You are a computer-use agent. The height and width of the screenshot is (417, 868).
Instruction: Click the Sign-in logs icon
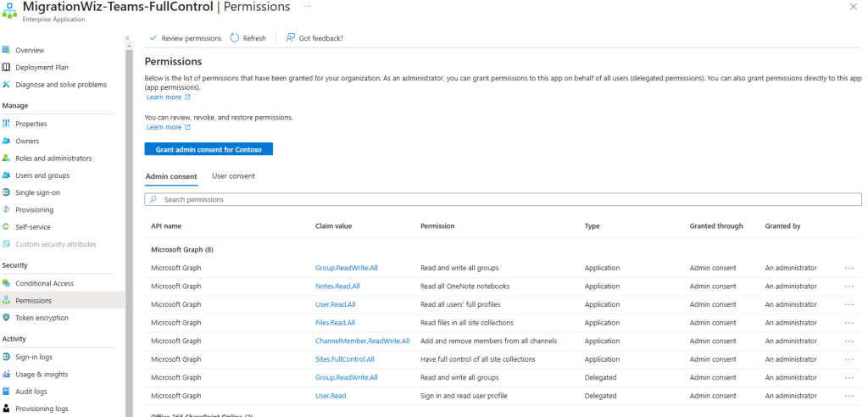pos(6,357)
